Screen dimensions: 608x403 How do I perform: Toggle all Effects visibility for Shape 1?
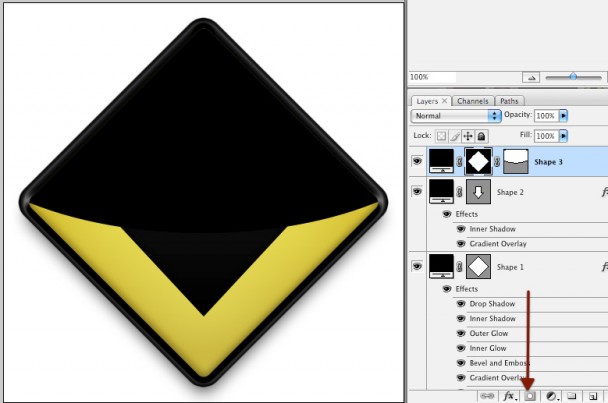pyautogui.click(x=447, y=289)
